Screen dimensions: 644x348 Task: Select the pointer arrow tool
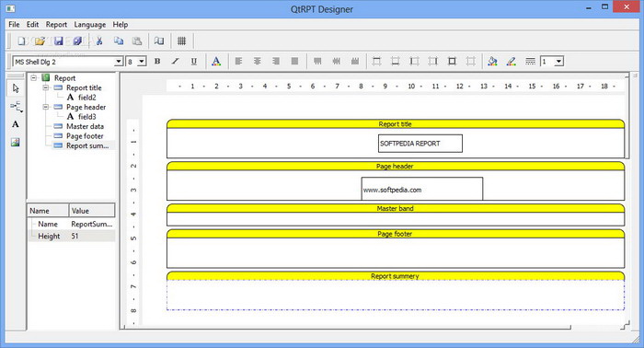coord(16,88)
